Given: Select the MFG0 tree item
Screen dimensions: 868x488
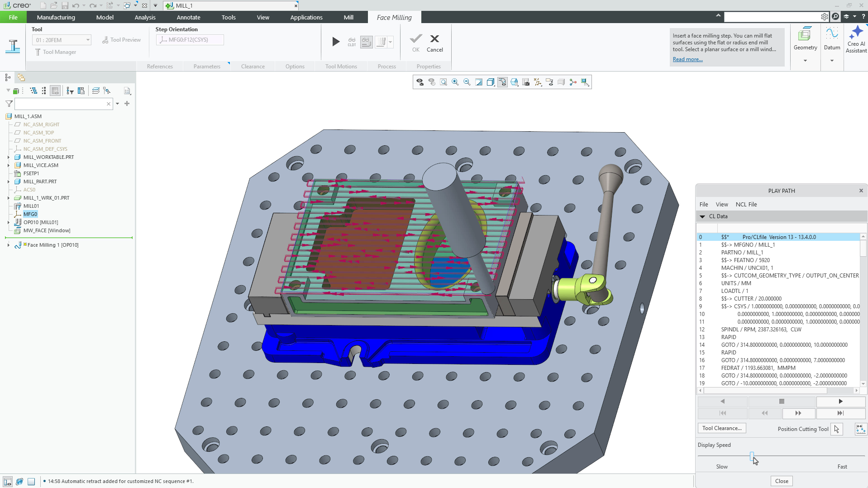Looking at the screenshot, I should click(30, 214).
